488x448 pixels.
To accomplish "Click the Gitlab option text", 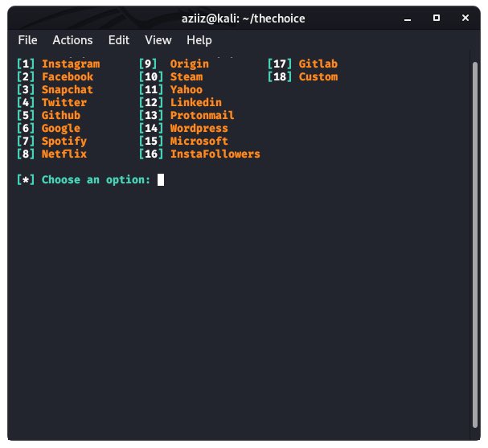I will pyautogui.click(x=318, y=64).
